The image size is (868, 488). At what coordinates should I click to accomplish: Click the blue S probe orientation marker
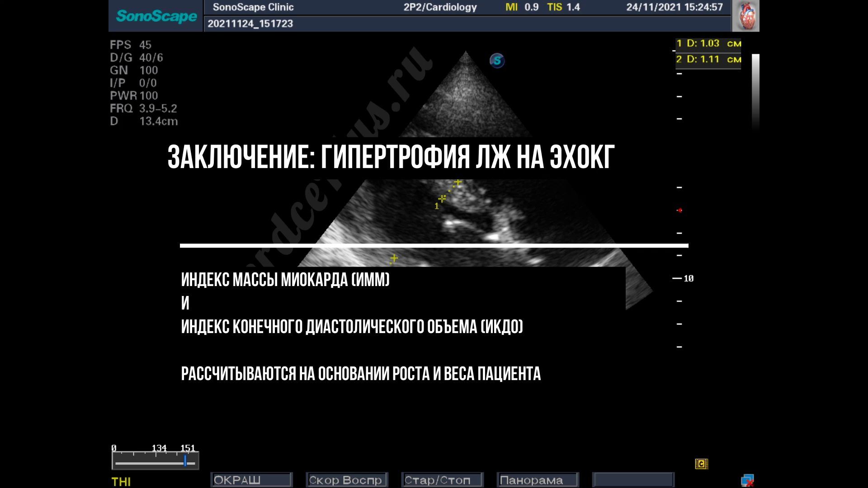497,61
